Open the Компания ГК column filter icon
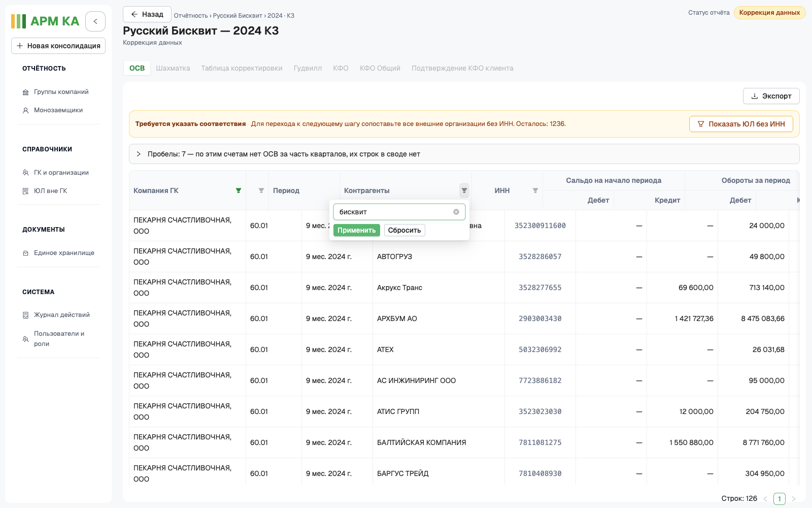Image resolution: width=812 pixels, height=508 pixels. pyautogui.click(x=239, y=190)
